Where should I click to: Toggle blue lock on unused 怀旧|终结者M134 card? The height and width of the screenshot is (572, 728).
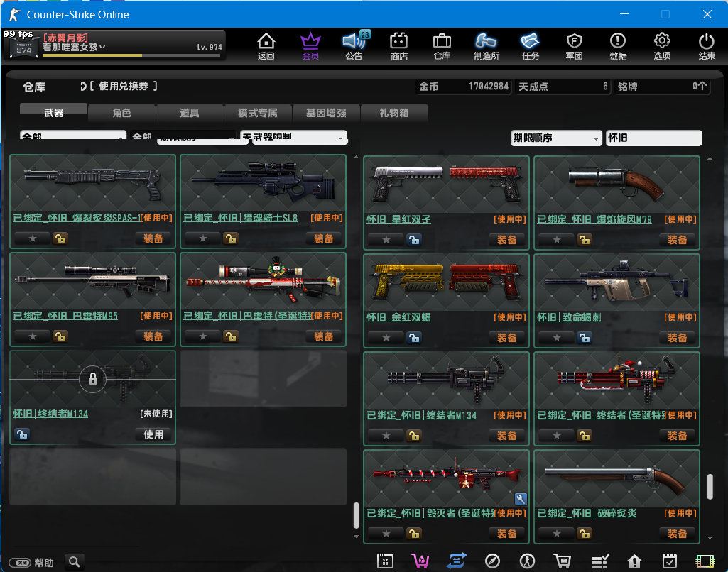22,434
